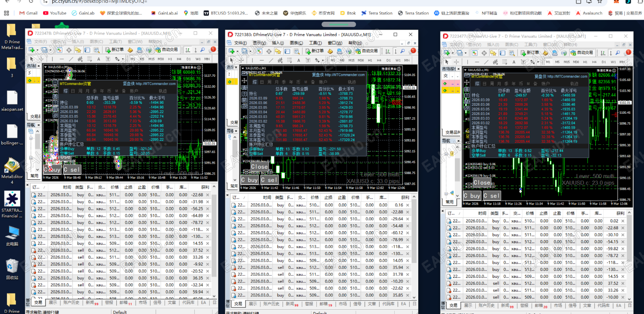The height and width of the screenshot is (314, 644).
Task: Open the STARTRA Financial desktop icon
Action: tap(12, 205)
